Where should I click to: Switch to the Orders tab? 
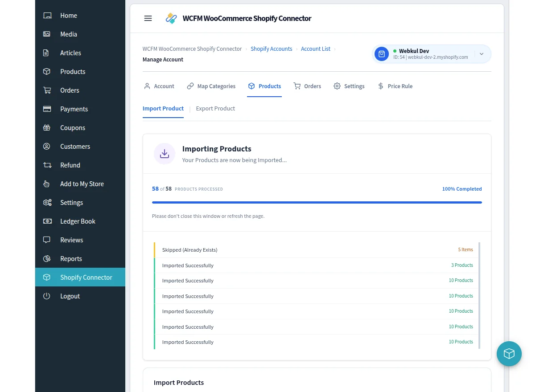point(307,86)
